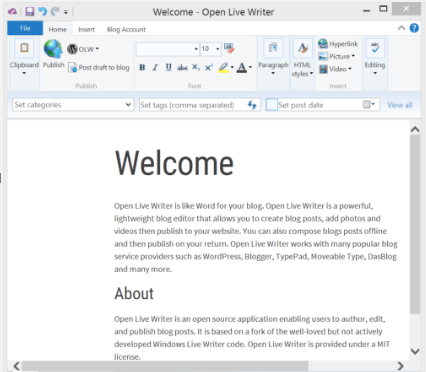The width and height of the screenshot is (426, 372).
Task: Toggle subscript formatting
Action: [x=196, y=67]
